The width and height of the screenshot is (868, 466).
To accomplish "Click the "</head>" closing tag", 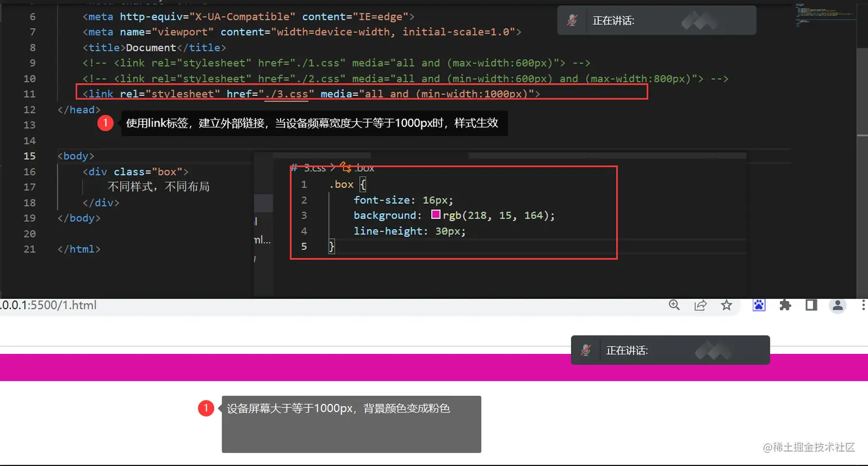I will [79, 110].
